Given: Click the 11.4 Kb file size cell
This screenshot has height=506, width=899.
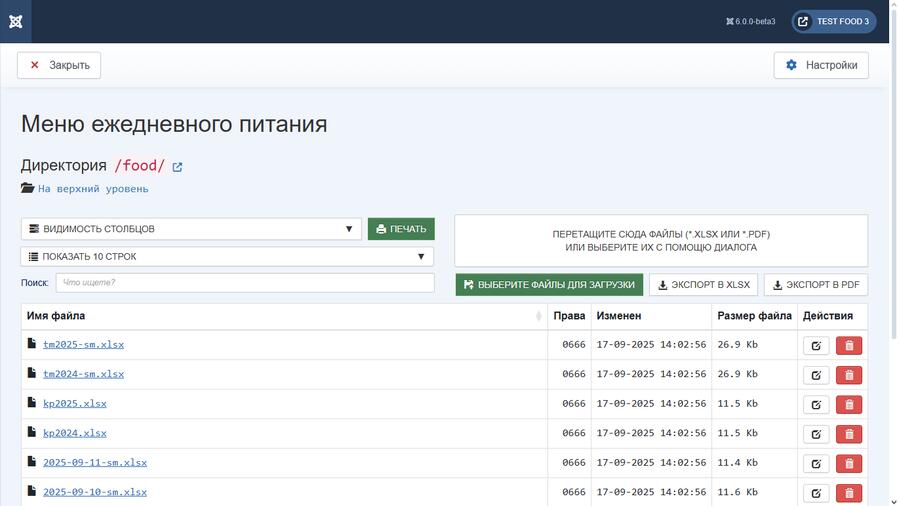Looking at the screenshot, I should coord(737,462).
